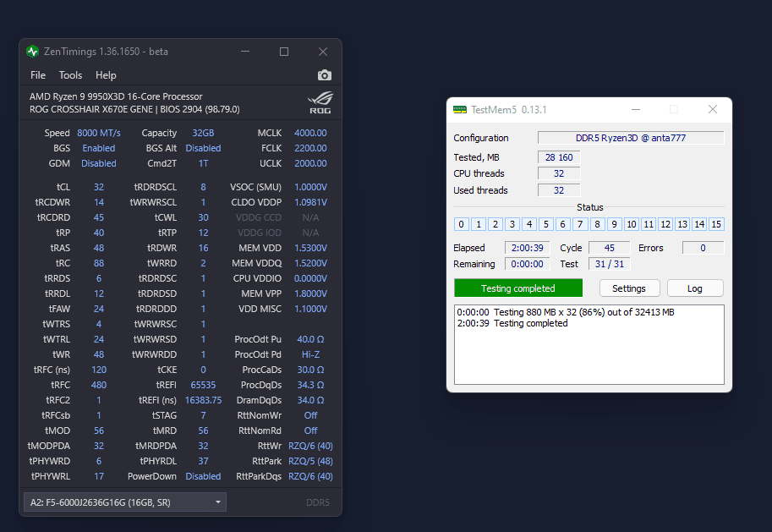The width and height of the screenshot is (772, 532).
Task: Click the Elapsed time 2:00:39 field
Action: pyautogui.click(x=527, y=248)
